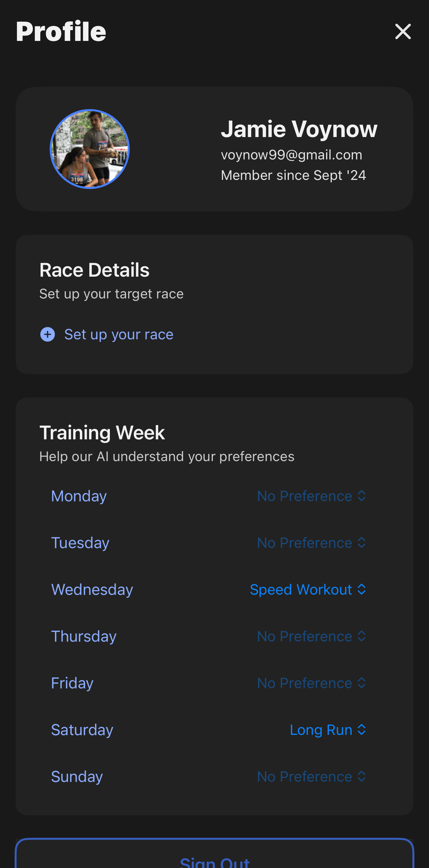Viewport: 429px width, 868px height.
Task: Tap Jamie Voynow's profile photo
Action: coord(90,149)
